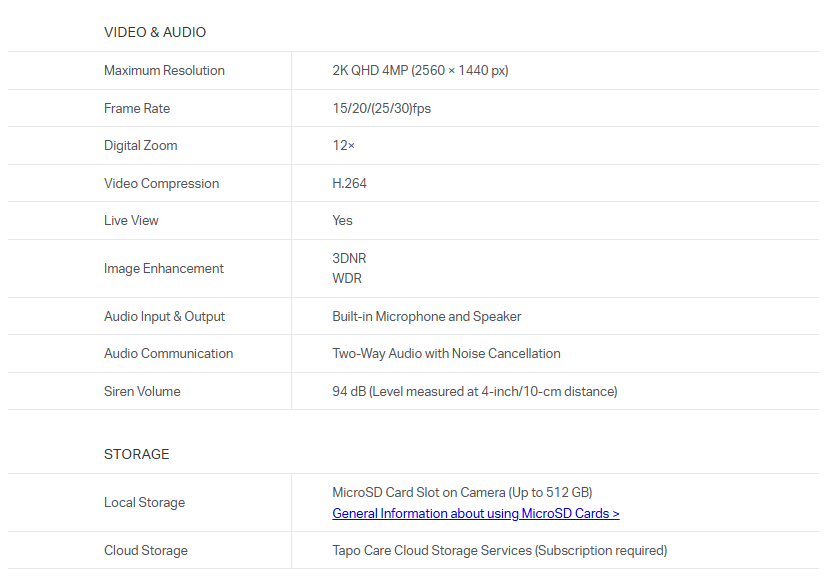Screen dimensions: 833x585
Task: Click the 2K QHD 4MP resolution value
Action: pos(420,71)
